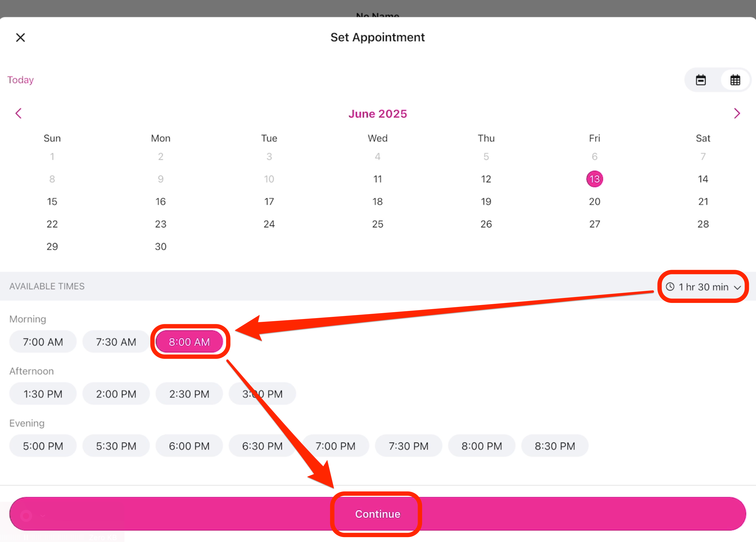Viewport: 756px width, 542px height.
Task: Select the 8:30 PM evening slot
Action: tap(555, 446)
